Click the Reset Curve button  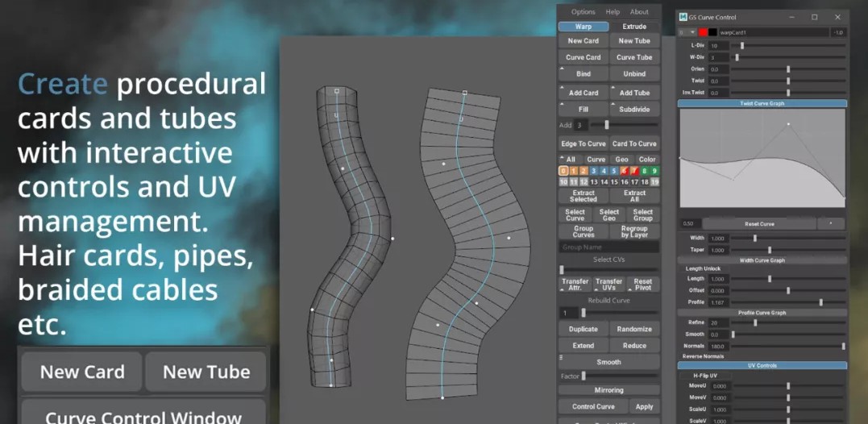coord(758,223)
